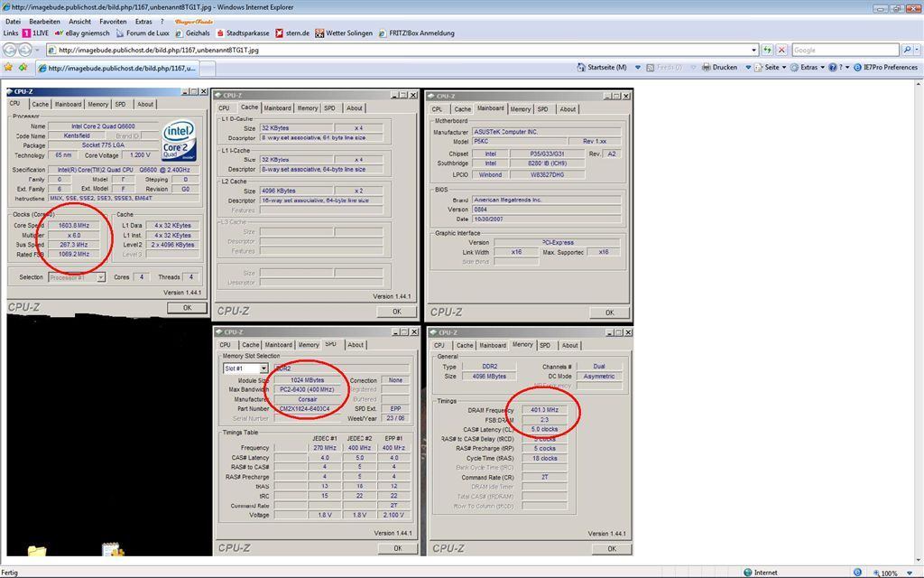The image size is (924, 578).
Task: Open the zoom level dropdown arrow in status bar
Action: click(x=910, y=573)
